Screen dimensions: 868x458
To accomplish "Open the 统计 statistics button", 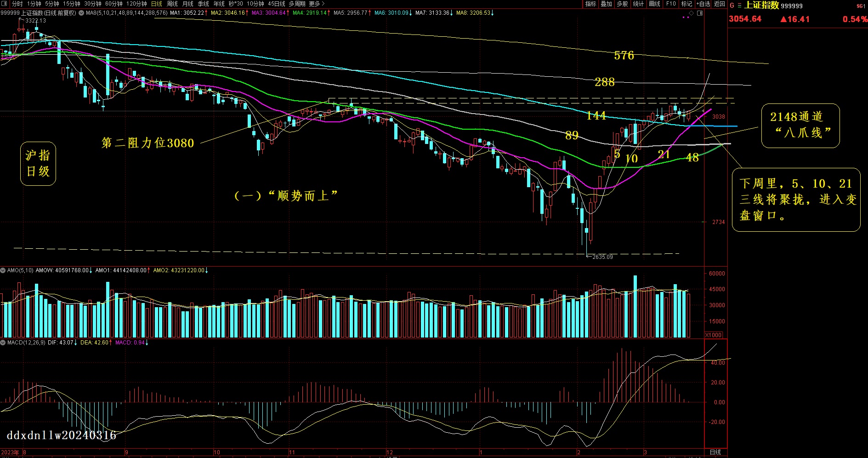I will click(x=638, y=4).
